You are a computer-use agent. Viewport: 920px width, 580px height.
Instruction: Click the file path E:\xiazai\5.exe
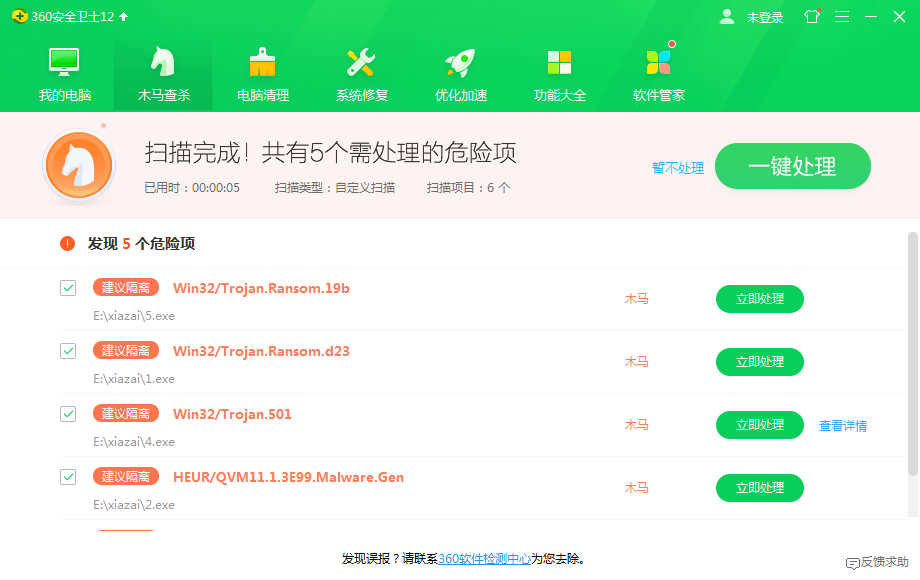coord(134,316)
